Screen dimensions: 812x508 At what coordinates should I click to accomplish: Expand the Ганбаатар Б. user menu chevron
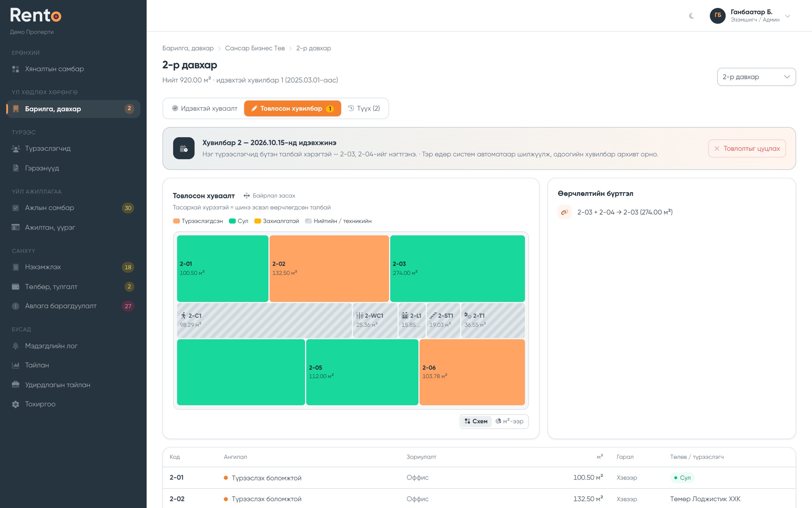788,16
